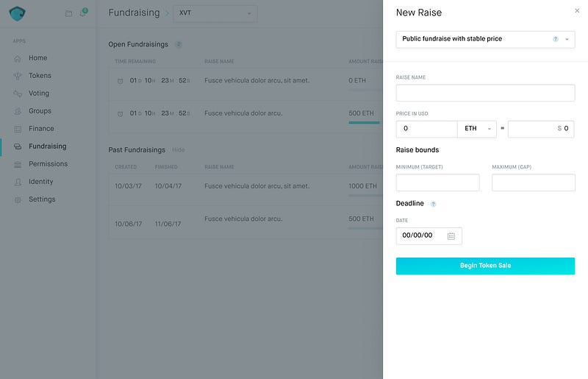Open the ETH currency dropdown
This screenshot has height=379, width=588.
pos(477,129)
